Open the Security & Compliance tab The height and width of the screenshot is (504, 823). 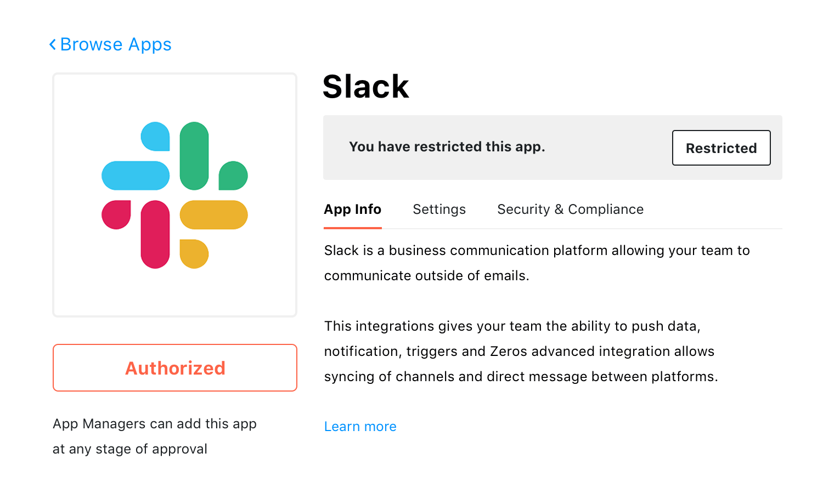tap(570, 209)
